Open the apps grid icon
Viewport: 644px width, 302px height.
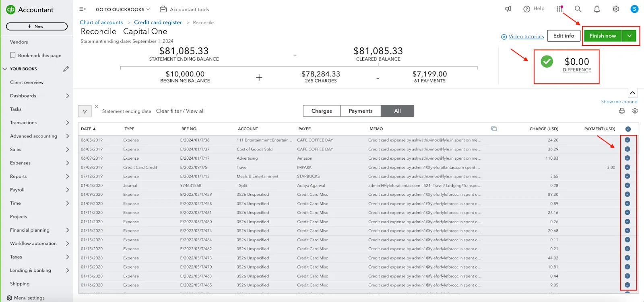coord(559,9)
